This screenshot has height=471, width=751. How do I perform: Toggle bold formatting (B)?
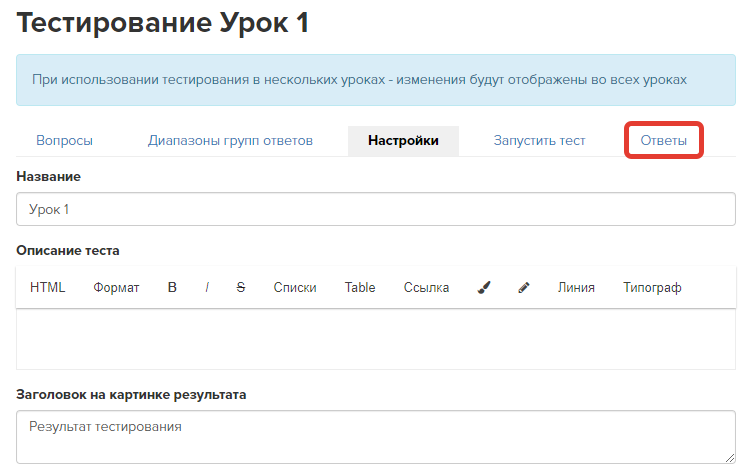point(172,287)
